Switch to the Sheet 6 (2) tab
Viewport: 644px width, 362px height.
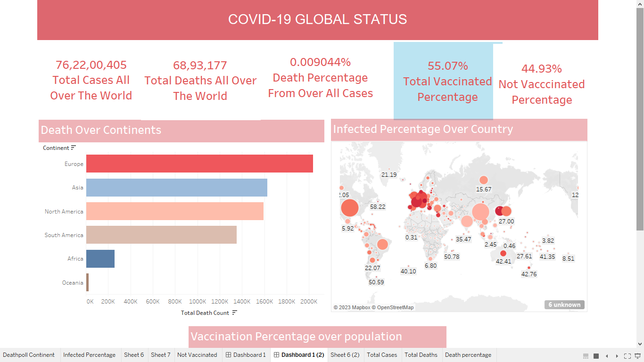[x=346, y=354]
